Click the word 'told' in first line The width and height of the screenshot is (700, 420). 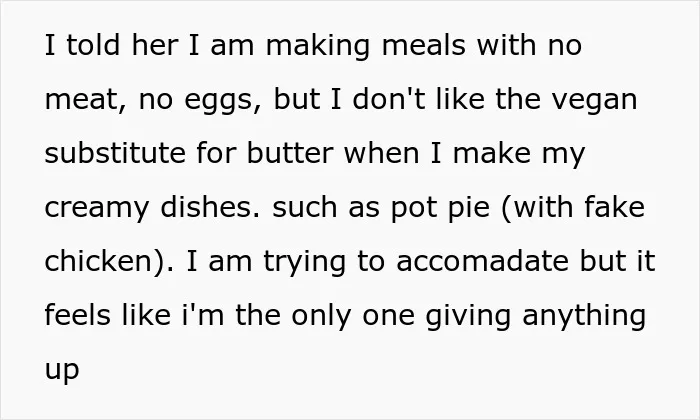tap(93, 45)
